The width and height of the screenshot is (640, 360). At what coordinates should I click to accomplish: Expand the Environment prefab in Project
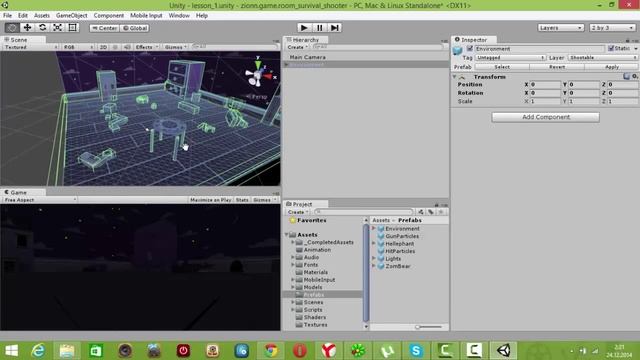point(373,229)
